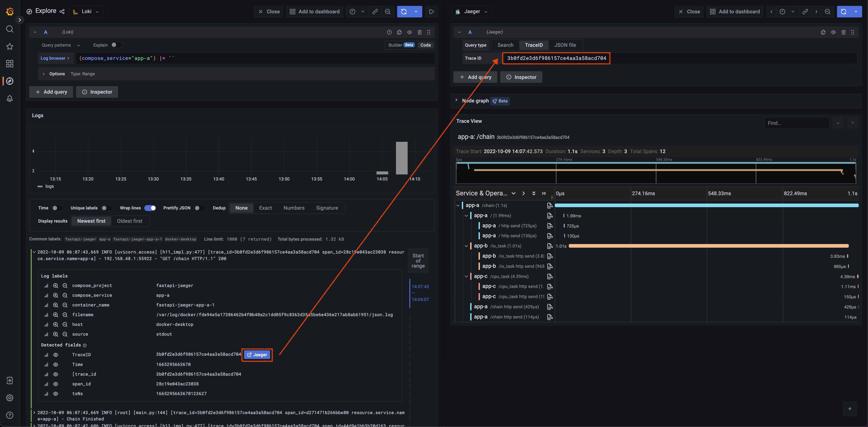
Task: Duplicate the Jaeger query with copy icon
Action: pos(823,32)
